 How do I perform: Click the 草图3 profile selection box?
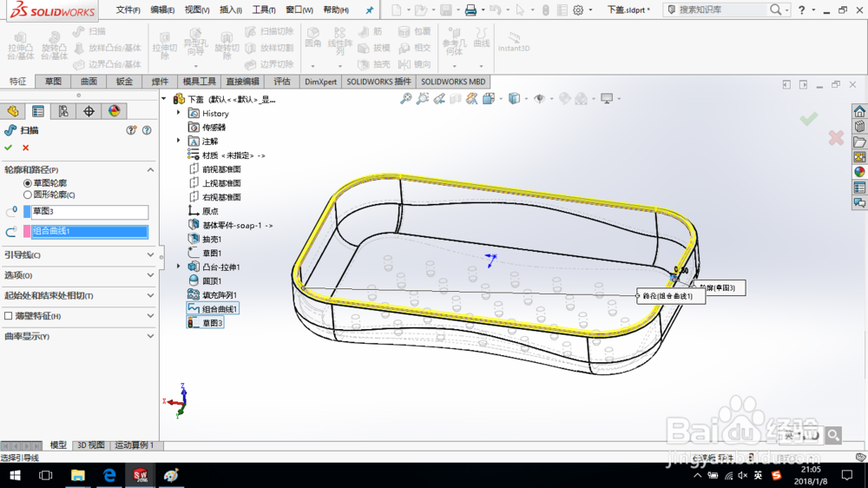89,212
